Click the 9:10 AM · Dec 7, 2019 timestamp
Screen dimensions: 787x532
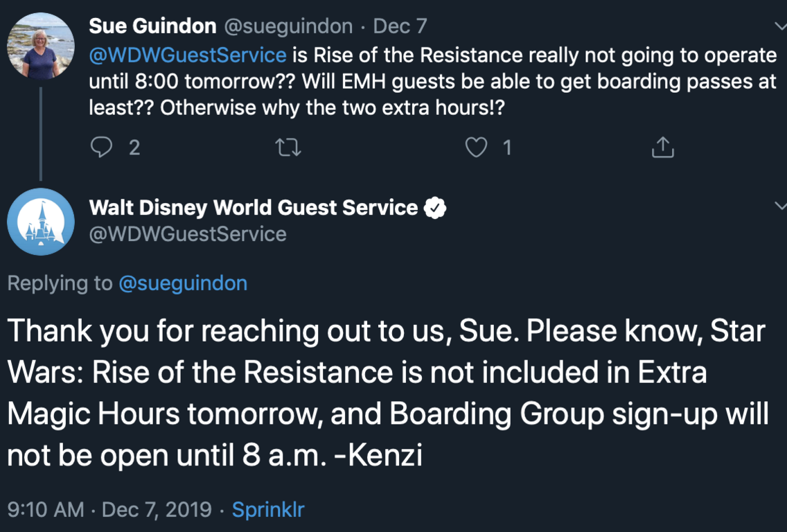[109, 511]
